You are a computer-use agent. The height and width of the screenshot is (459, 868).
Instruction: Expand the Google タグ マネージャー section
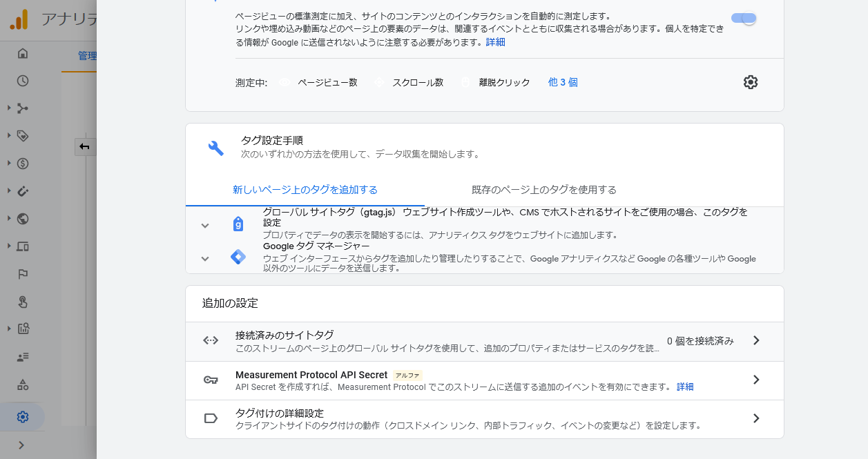click(204, 258)
